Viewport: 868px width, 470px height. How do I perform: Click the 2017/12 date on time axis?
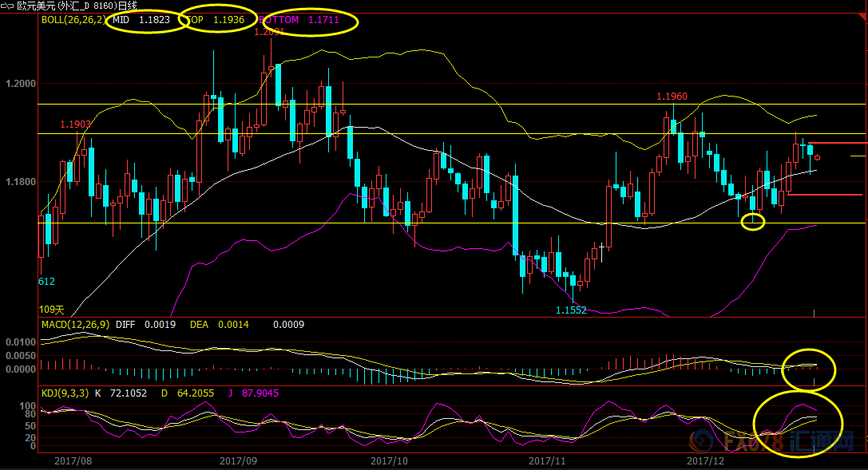tap(706, 460)
